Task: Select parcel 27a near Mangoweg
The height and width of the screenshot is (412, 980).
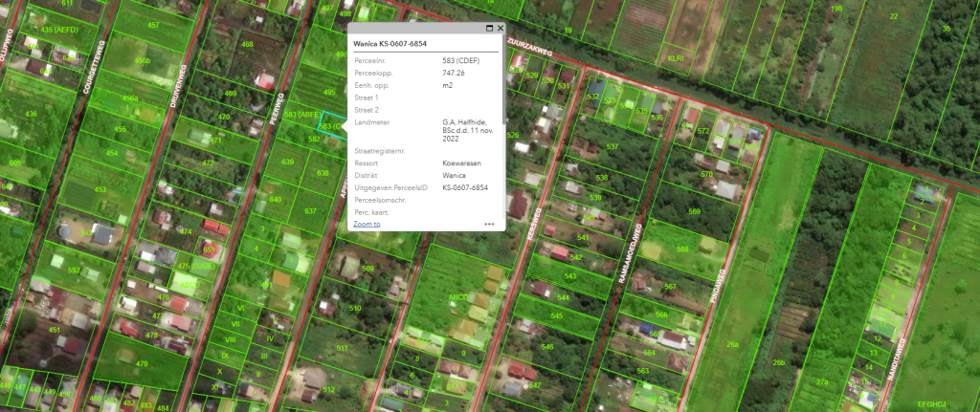Action: [x=821, y=381]
